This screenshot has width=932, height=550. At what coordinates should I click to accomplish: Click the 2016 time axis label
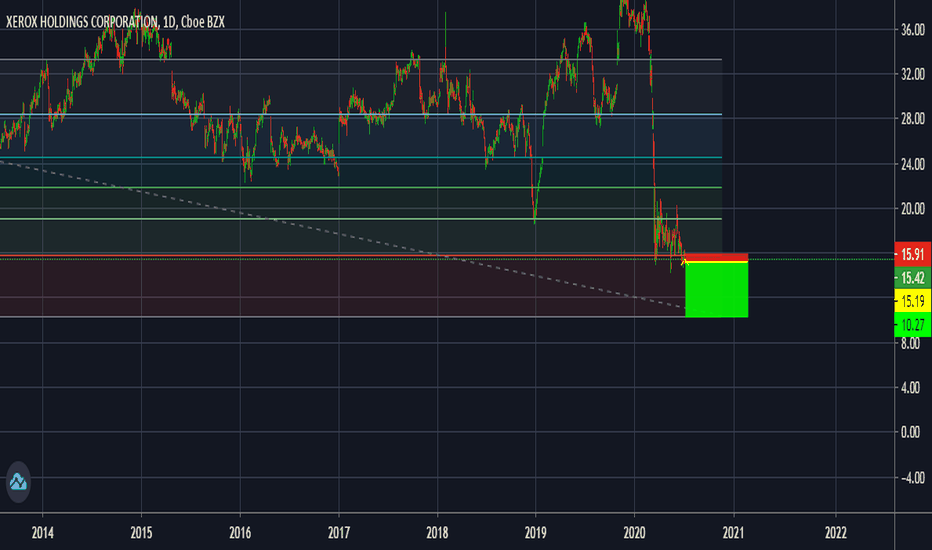(x=240, y=533)
